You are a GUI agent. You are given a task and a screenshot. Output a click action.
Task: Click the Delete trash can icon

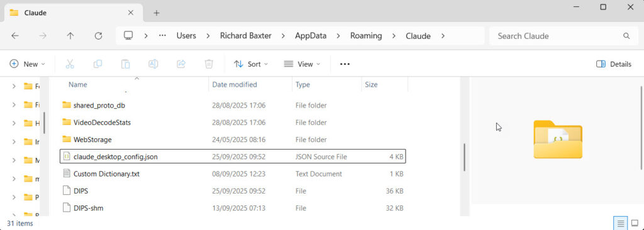pos(209,64)
